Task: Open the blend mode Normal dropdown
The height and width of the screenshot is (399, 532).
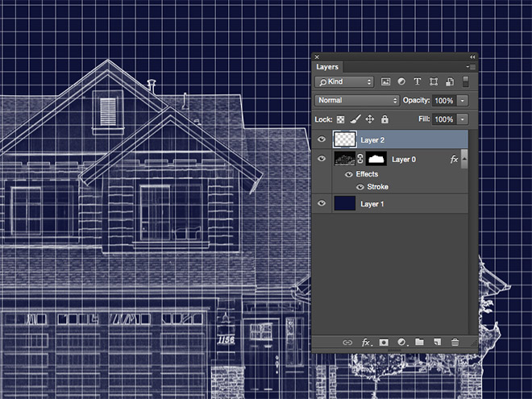Action: pos(357,101)
